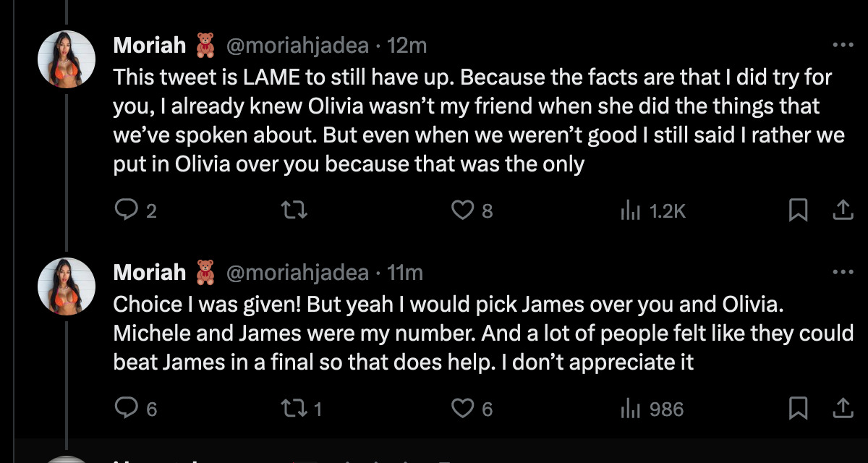
Task: Bookmark the first Moriah tweet
Action: (x=798, y=211)
